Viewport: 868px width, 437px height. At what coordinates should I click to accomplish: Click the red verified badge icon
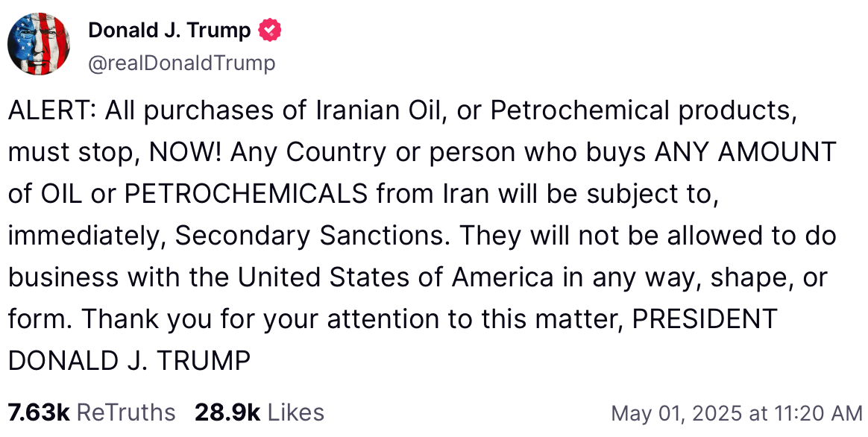click(269, 31)
